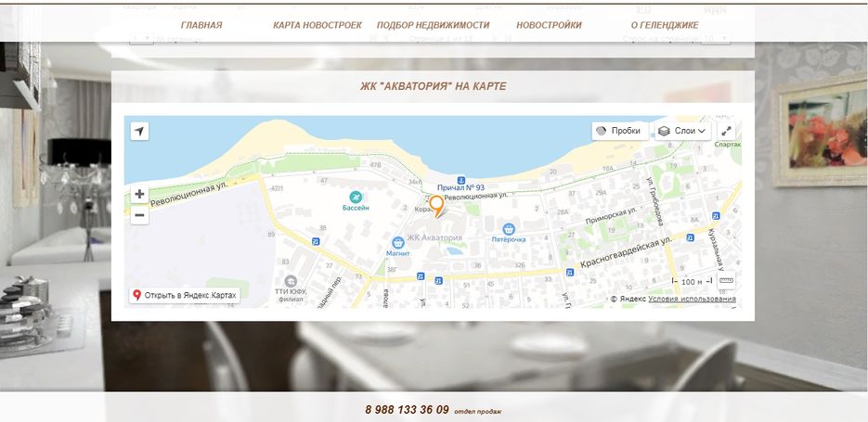This screenshot has width=868, height=422.
Task: Select the Причал № 93 anchor icon
Action: pyautogui.click(x=460, y=180)
